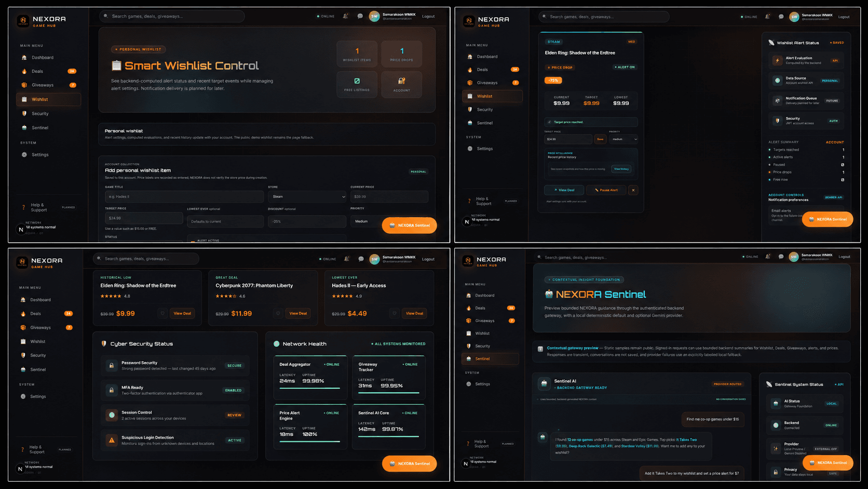Click the Deal Aggregator uptime bar
This screenshot has height=489, width=868.
tap(309, 388)
